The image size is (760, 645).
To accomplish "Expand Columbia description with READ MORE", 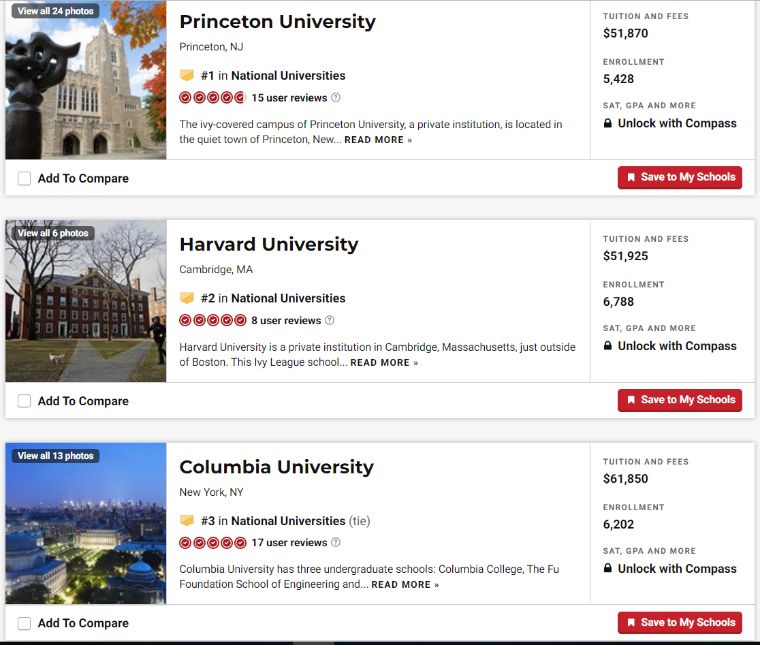I will pos(405,584).
